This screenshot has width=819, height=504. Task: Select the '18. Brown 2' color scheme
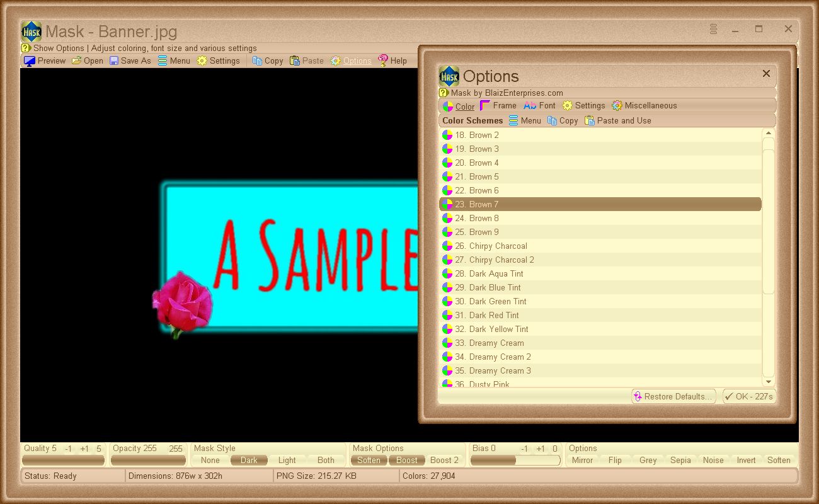click(x=600, y=135)
